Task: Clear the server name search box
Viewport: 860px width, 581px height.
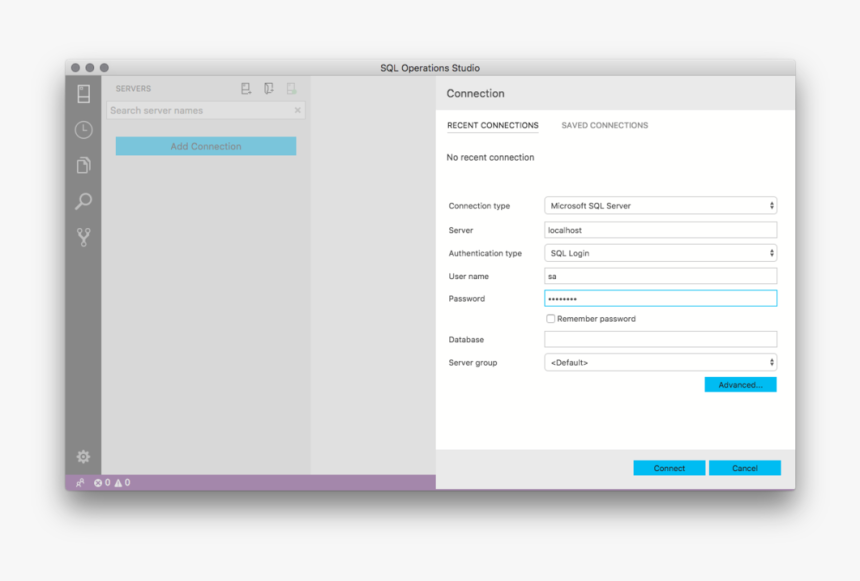Action: coord(297,110)
